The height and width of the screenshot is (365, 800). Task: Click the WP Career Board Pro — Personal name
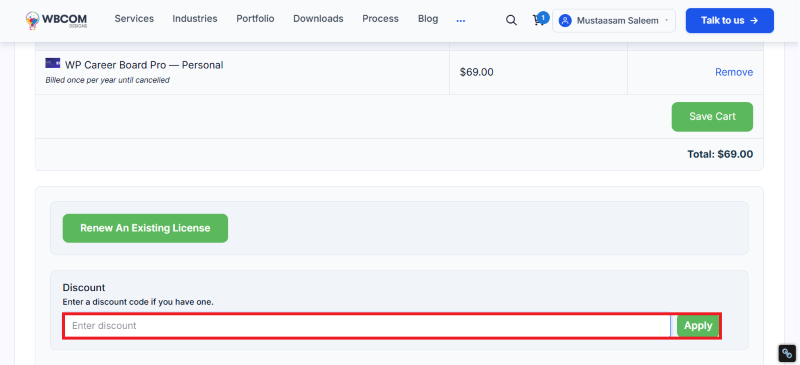(144, 65)
